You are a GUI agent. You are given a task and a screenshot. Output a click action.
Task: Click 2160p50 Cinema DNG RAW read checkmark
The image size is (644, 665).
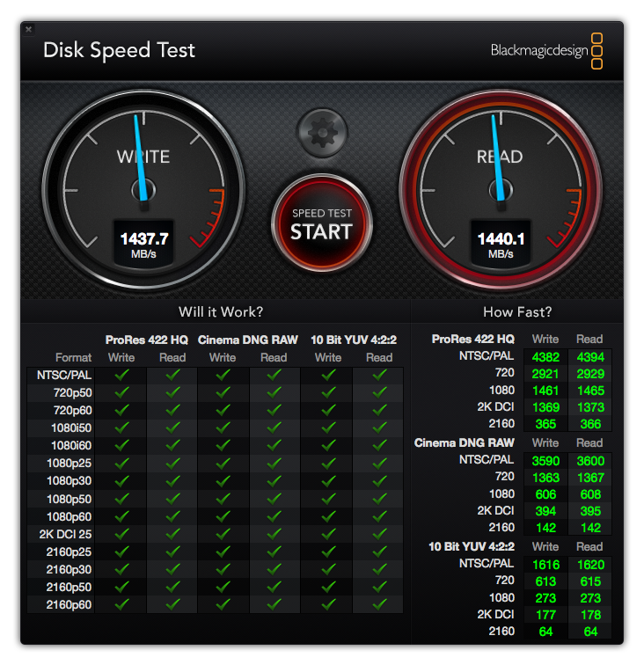(274, 587)
